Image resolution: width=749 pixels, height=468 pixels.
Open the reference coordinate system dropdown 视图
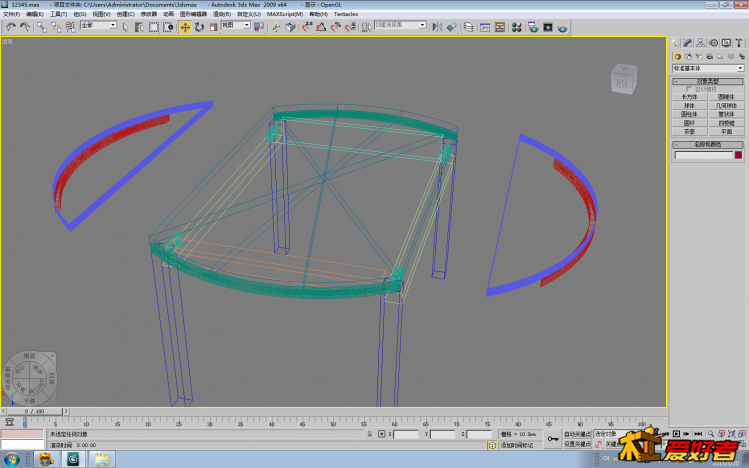coord(236,25)
